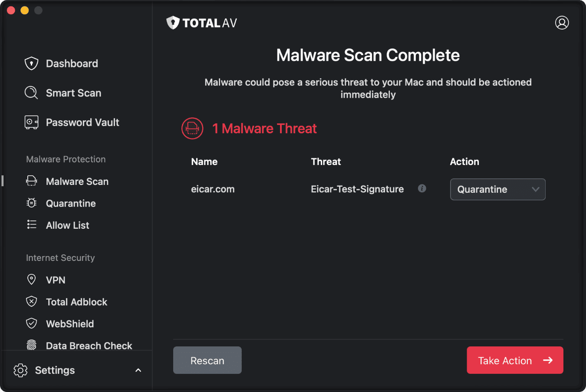Viewport: 586px width, 392px height.
Task: Click the WebShield shield icon
Action: pyautogui.click(x=31, y=323)
